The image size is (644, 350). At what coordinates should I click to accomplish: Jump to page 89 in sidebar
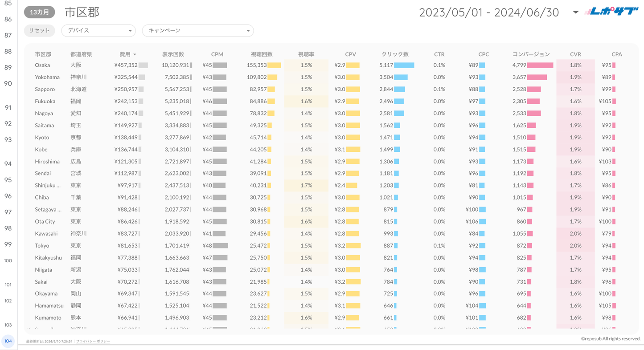pos(8,67)
